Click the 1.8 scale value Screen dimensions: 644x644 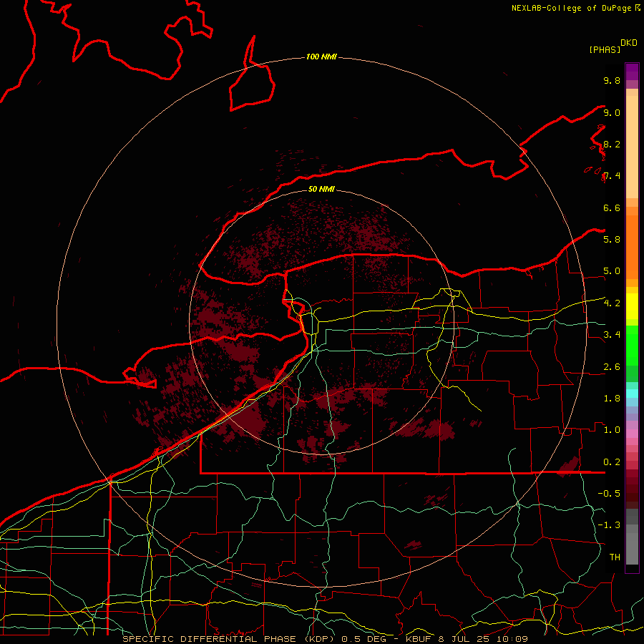pyautogui.click(x=612, y=399)
